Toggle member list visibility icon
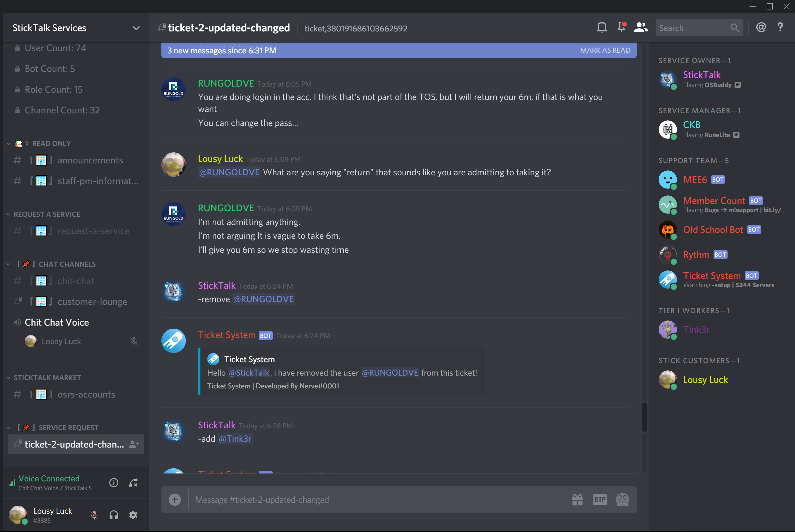795x532 pixels. [641, 27]
